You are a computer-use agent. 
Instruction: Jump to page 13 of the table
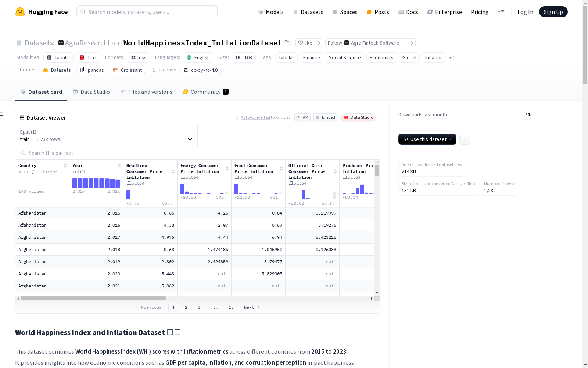(x=231, y=307)
